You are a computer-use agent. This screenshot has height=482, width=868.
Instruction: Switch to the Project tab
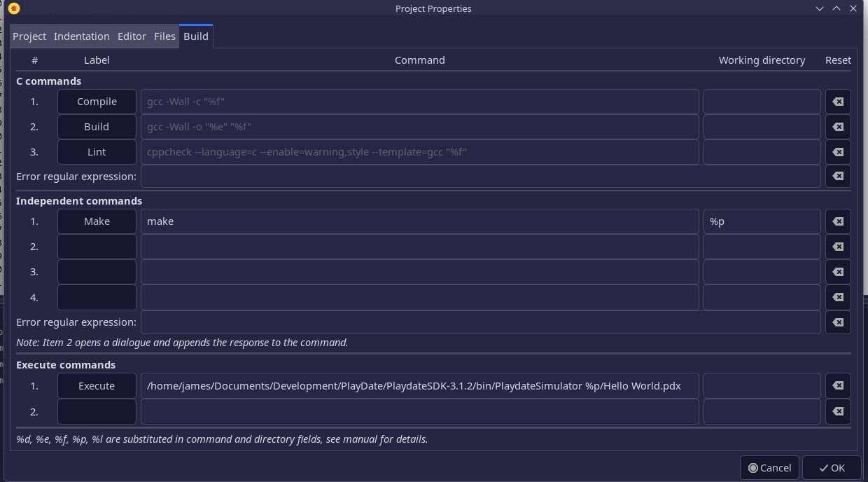pyautogui.click(x=29, y=36)
